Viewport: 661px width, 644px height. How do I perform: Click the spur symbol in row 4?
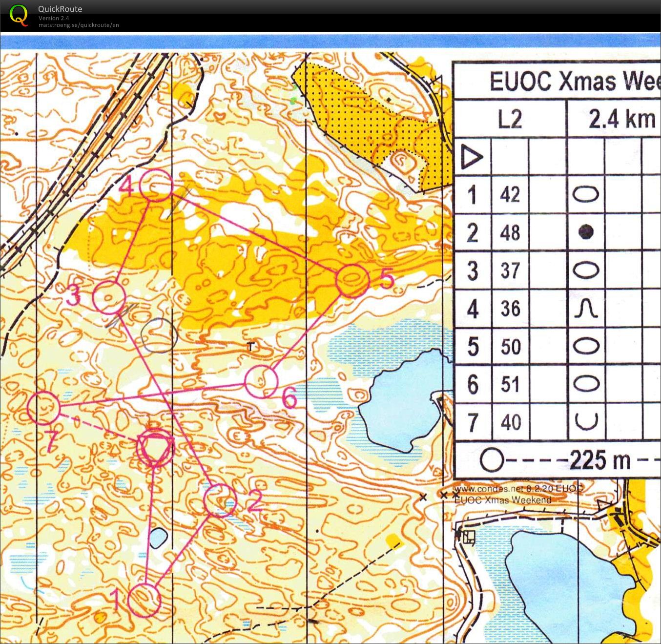pyautogui.click(x=586, y=309)
